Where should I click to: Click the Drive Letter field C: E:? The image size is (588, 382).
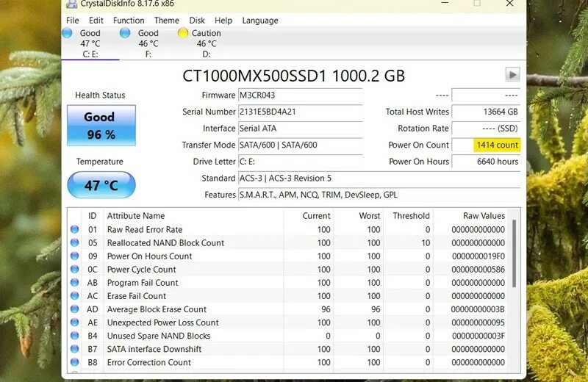pyautogui.click(x=301, y=162)
